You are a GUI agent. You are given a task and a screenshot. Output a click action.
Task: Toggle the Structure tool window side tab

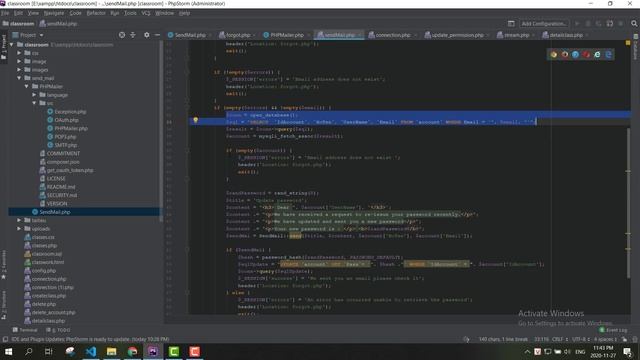pos(4,305)
